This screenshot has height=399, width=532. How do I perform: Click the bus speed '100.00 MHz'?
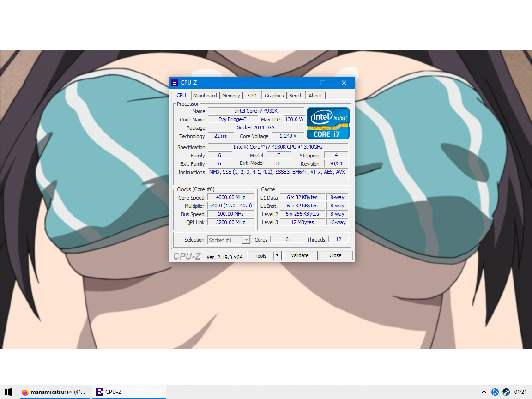pos(230,214)
